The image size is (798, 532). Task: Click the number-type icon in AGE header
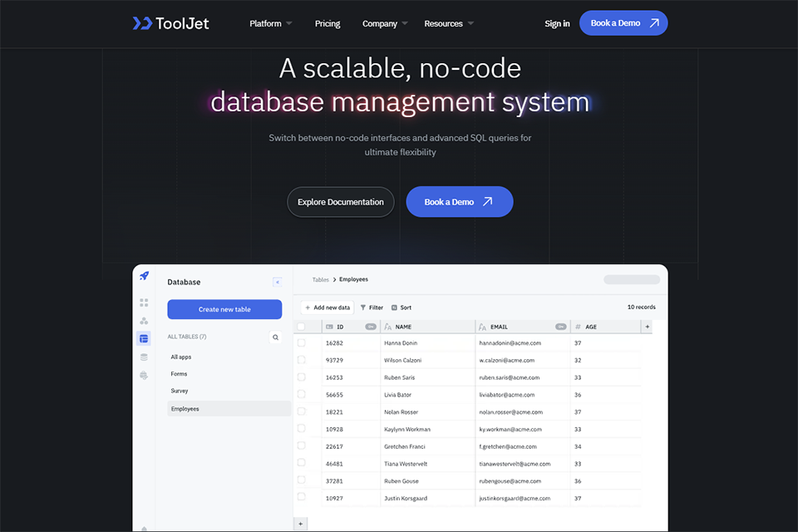[578, 327]
